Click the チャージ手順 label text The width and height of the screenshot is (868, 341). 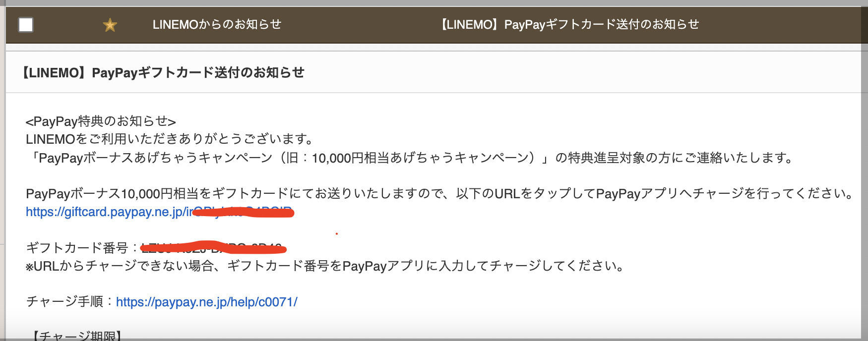pyautogui.click(x=64, y=302)
